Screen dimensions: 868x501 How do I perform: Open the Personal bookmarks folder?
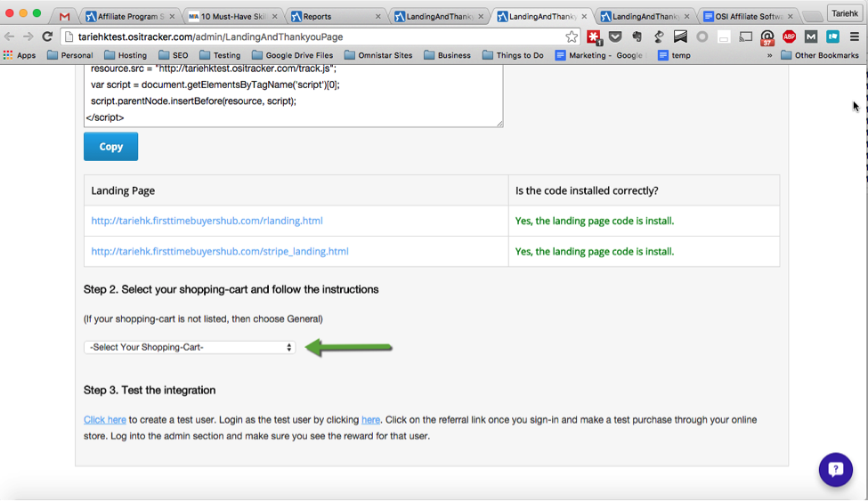pos(69,55)
